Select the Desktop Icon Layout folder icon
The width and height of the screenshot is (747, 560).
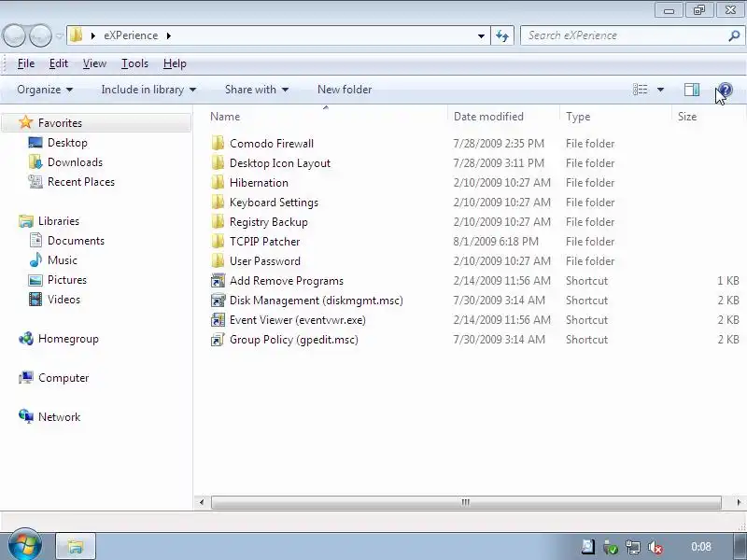point(218,162)
